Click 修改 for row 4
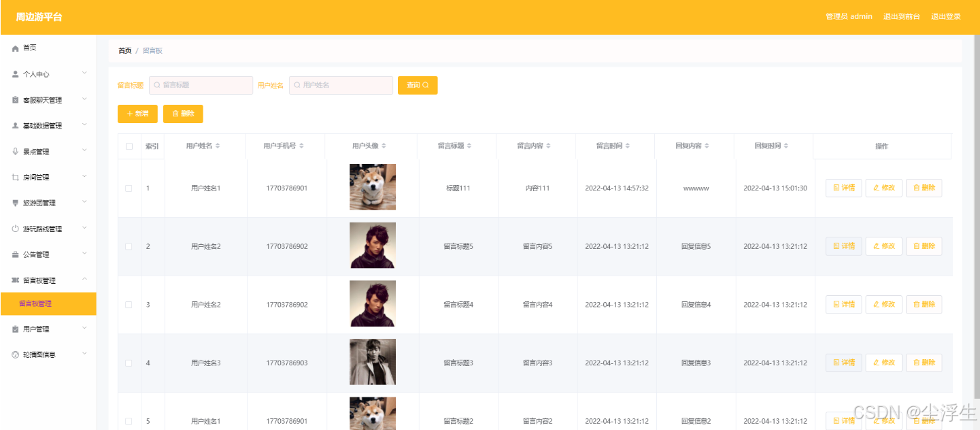980x430 pixels. [883, 363]
